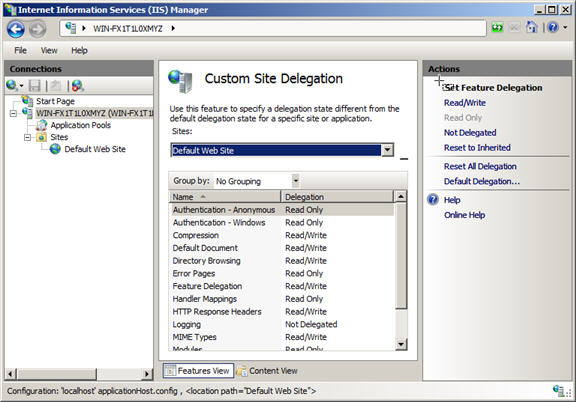Select Default Web Site in Connections tree
576x402 pixels.
[x=95, y=149]
